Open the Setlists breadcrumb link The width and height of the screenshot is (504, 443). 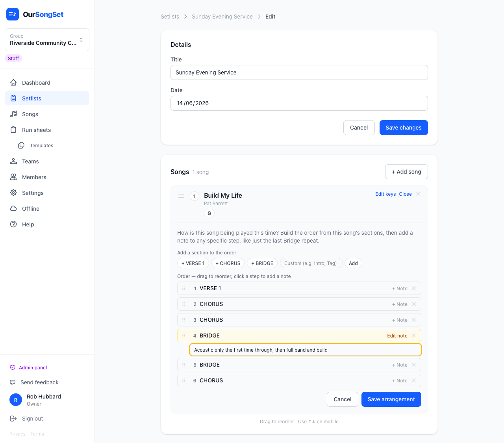point(170,17)
